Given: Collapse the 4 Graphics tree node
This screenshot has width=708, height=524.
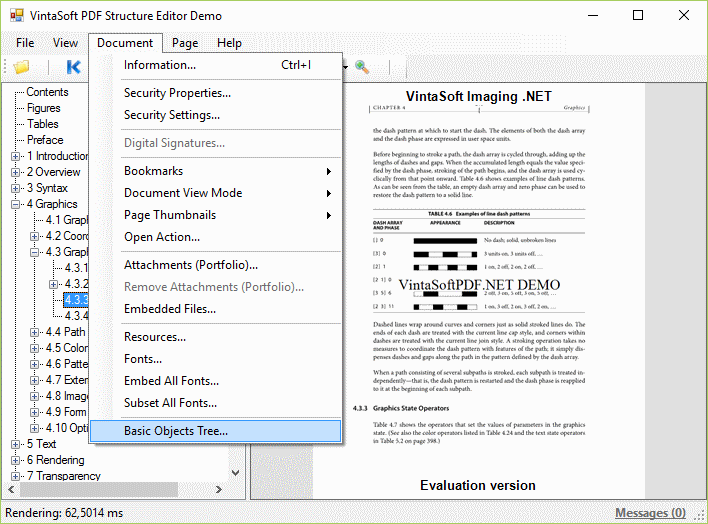Looking at the screenshot, I should pyautogui.click(x=16, y=204).
